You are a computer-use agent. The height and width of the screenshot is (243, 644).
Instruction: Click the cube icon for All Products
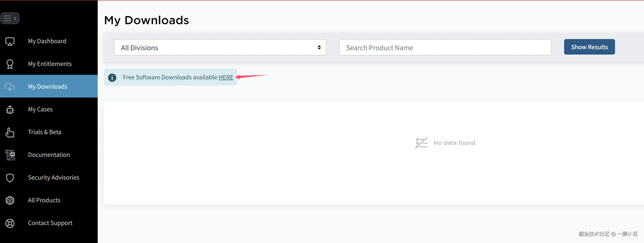coord(10,200)
